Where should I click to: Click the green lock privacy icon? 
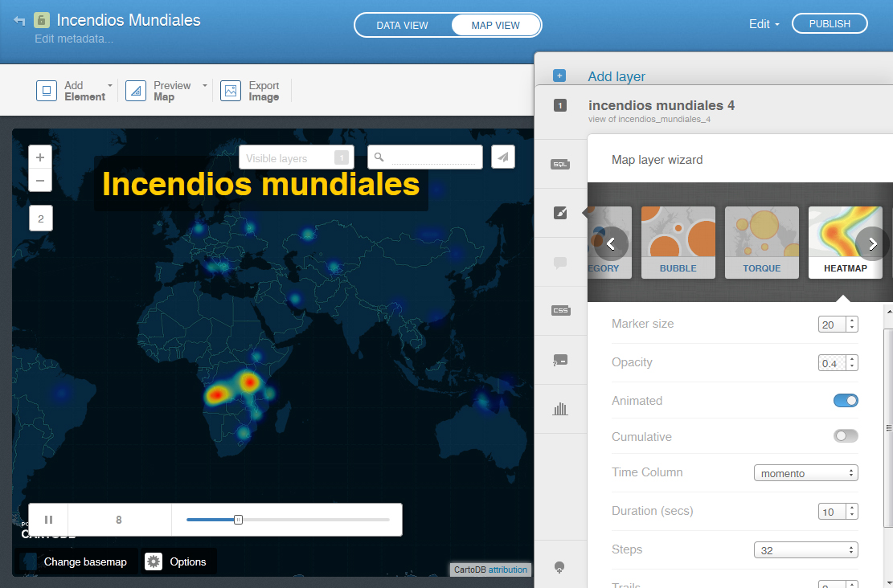tap(41, 20)
